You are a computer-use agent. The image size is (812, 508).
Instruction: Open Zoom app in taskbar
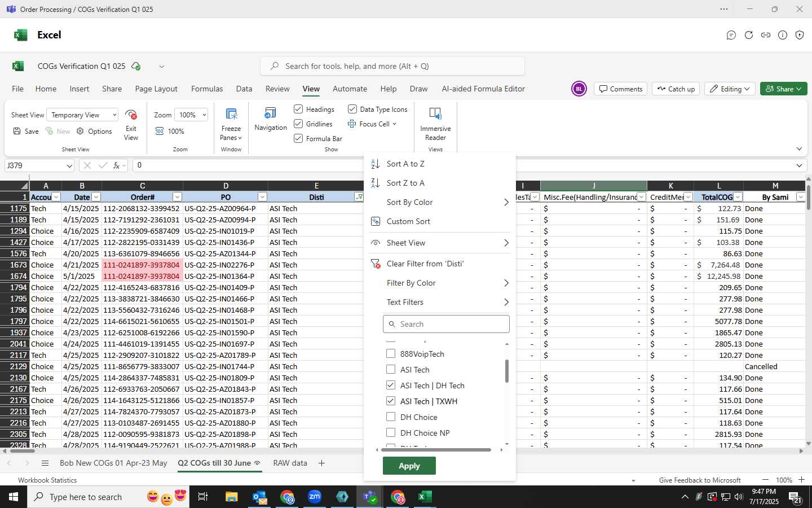click(x=315, y=497)
